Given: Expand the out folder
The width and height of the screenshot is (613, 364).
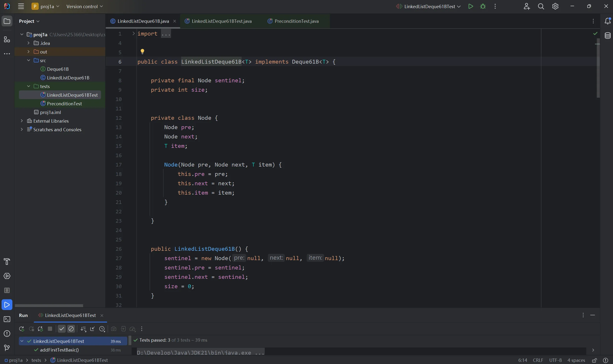Looking at the screenshot, I should (x=29, y=52).
